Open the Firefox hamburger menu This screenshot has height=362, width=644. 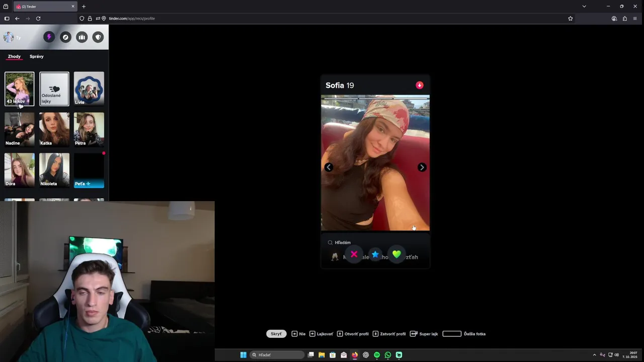(635, 19)
